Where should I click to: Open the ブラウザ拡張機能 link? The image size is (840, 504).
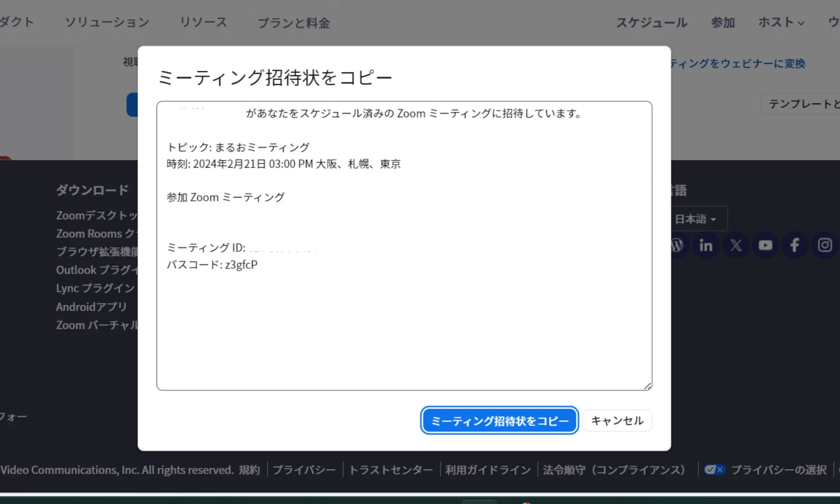[x=97, y=251]
